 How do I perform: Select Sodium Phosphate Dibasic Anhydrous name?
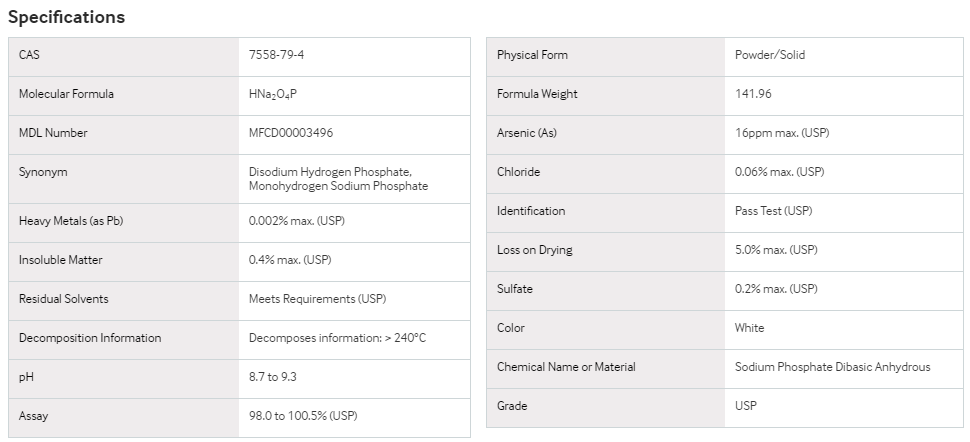pyautogui.click(x=833, y=367)
